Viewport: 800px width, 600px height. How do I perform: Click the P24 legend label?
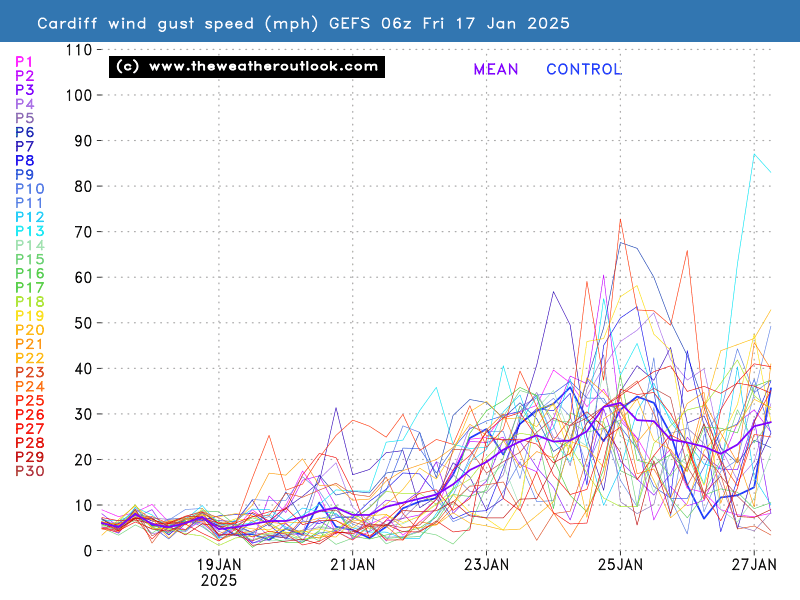[x=30, y=386]
